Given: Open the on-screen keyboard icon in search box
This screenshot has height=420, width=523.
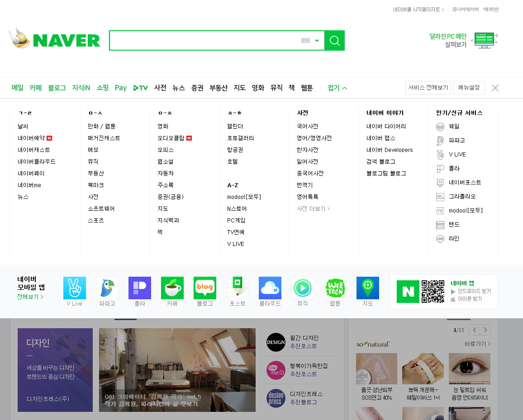Looking at the screenshot, I should coord(305,40).
